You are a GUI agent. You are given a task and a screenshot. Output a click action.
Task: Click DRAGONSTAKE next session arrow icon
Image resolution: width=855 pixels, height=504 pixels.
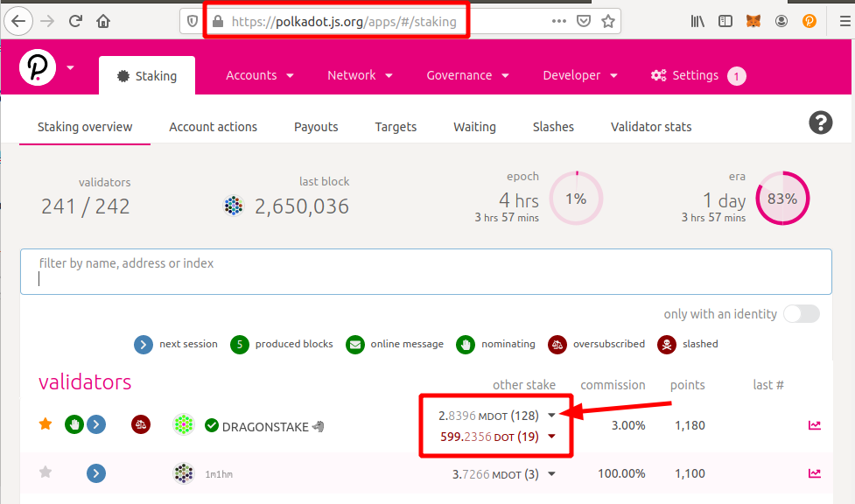pos(96,423)
